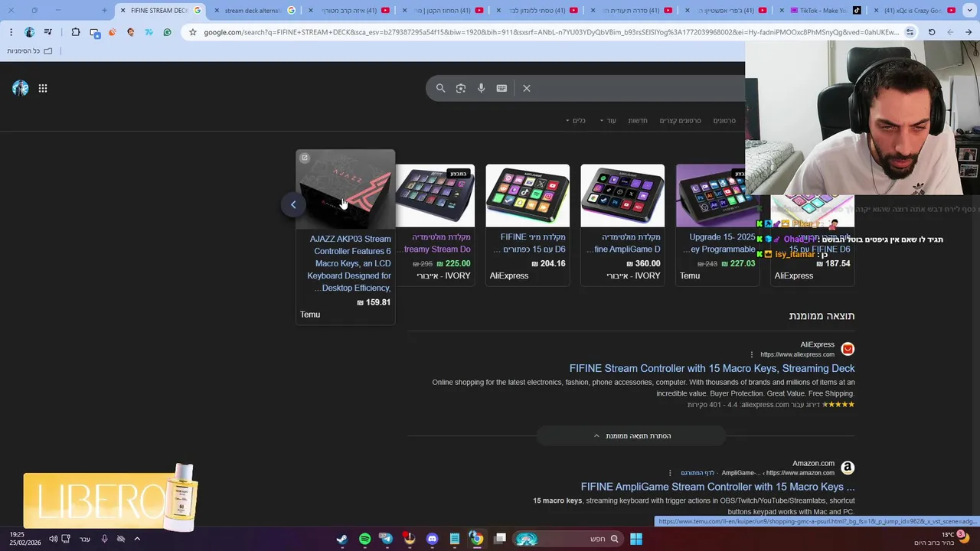This screenshot has height=551, width=980.
Task: Open the AJAZZ AKP03 Stream Controller product title
Action: (349, 263)
